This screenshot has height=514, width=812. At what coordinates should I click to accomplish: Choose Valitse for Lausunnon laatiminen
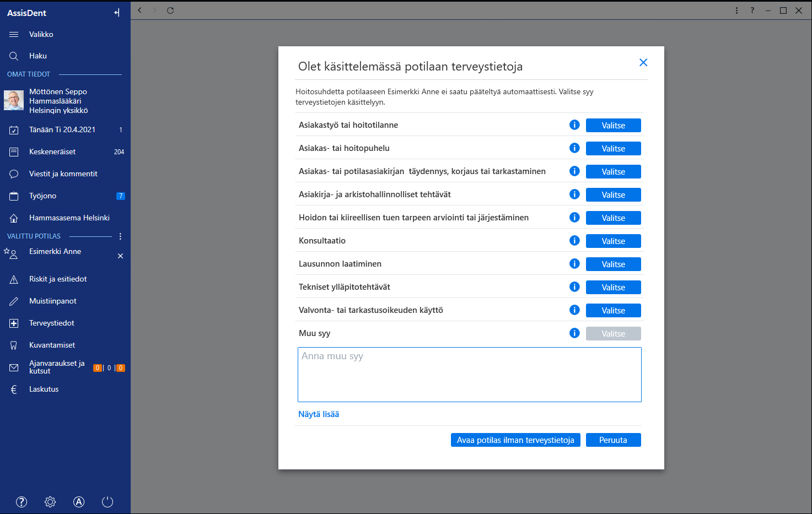[614, 264]
